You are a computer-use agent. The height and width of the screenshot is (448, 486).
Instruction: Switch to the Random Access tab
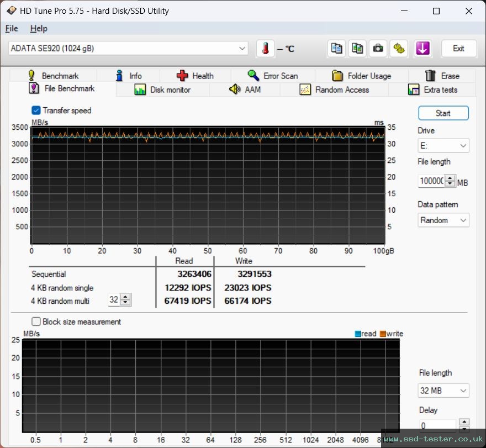(x=334, y=89)
